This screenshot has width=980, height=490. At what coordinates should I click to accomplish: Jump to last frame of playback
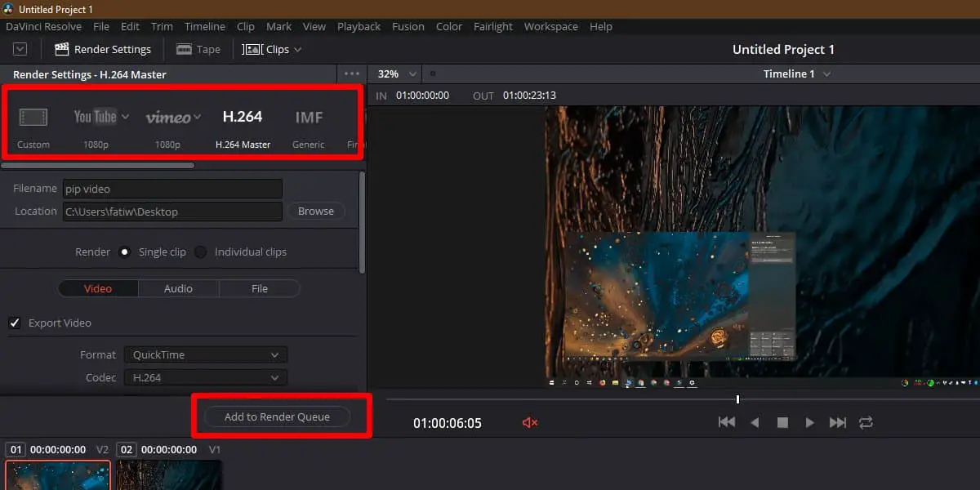pos(837,422)
